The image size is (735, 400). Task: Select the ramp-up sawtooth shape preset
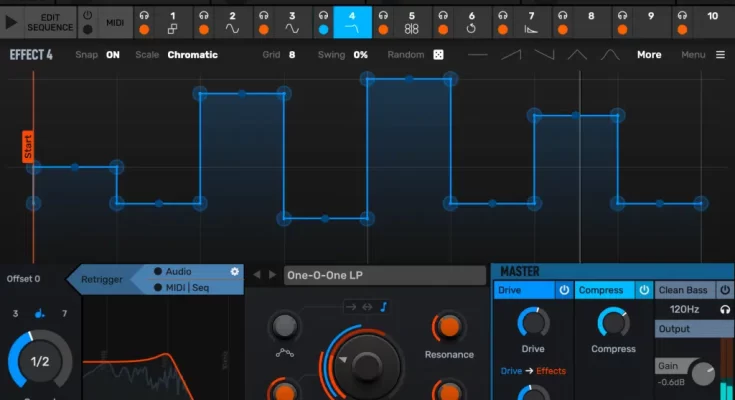[x=511, y=55]
